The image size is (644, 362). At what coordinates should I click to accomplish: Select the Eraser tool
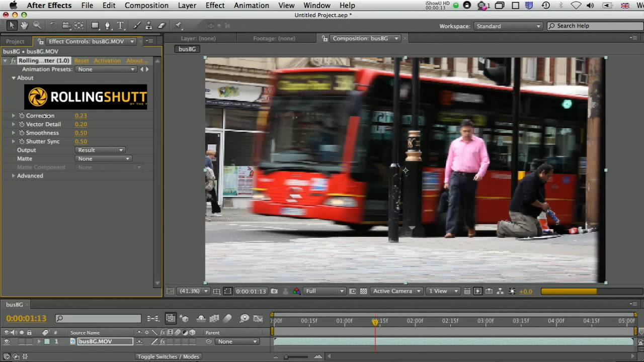click(x=162, y=25)
